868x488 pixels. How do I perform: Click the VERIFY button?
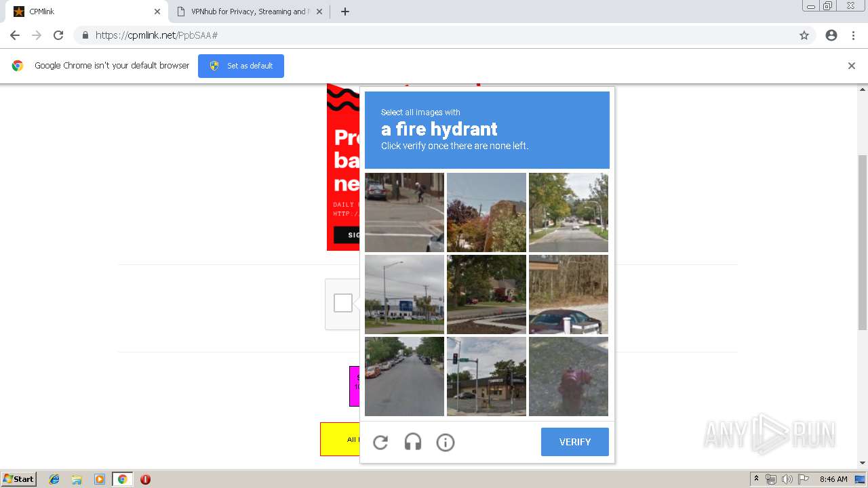(x=575, y=442)
